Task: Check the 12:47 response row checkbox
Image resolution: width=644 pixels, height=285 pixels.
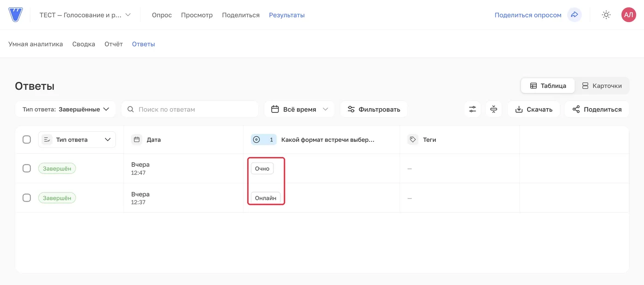Action: coord(27,168)
